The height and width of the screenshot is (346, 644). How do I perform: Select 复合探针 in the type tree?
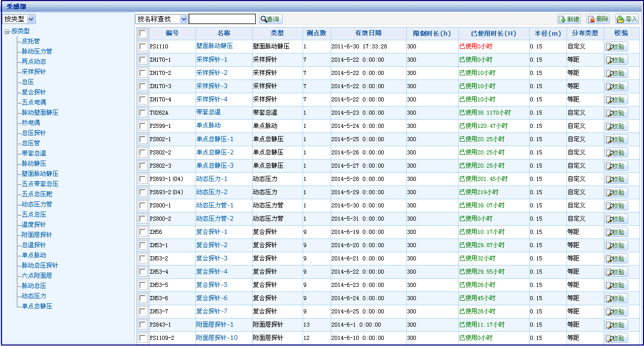[34, 92]
